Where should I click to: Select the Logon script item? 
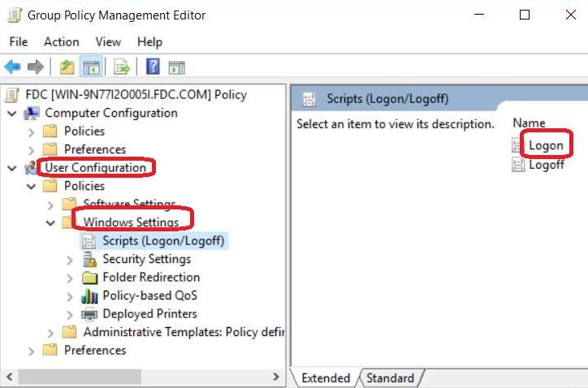(545, 145)
